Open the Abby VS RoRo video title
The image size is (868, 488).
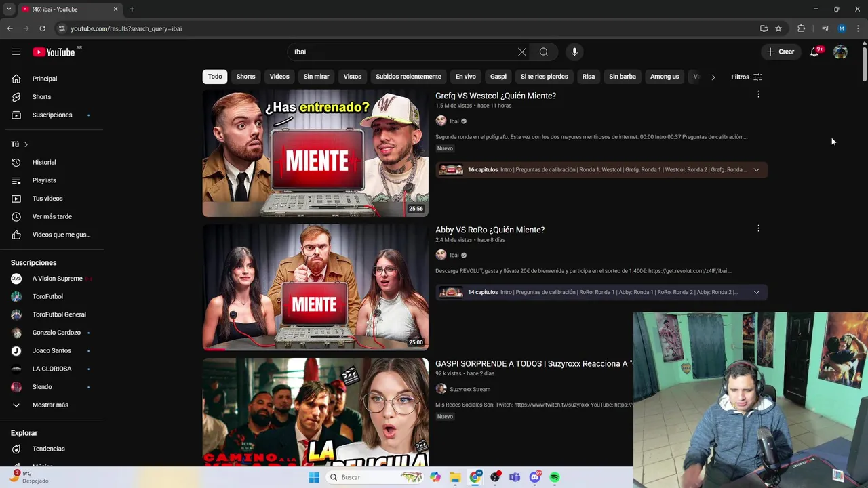490,230
